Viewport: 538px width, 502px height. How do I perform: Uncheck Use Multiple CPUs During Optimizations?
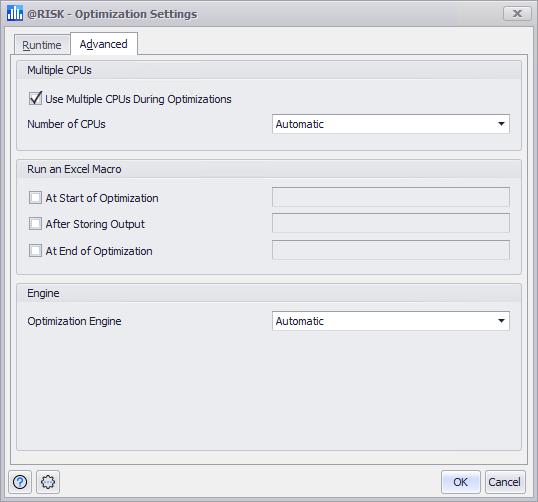click(35, 99)
